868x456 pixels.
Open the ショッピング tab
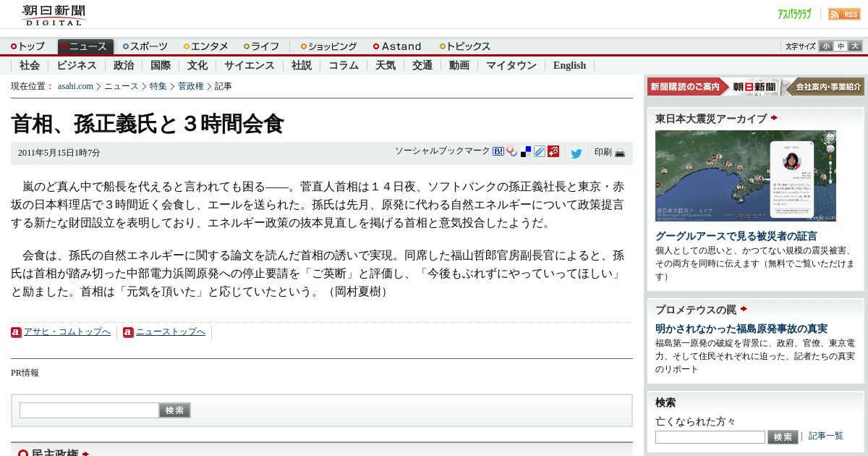click(329, 46)
